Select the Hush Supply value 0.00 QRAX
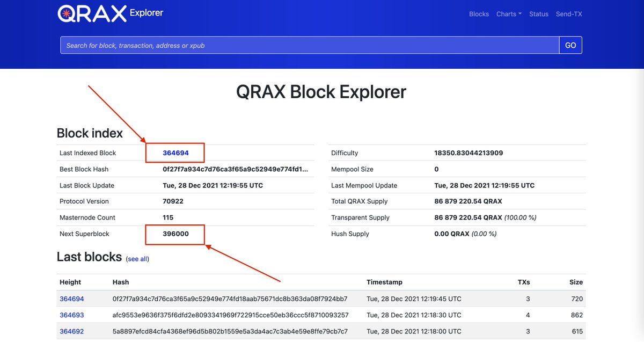Viewport: 644px width, 342px height. 465,234
